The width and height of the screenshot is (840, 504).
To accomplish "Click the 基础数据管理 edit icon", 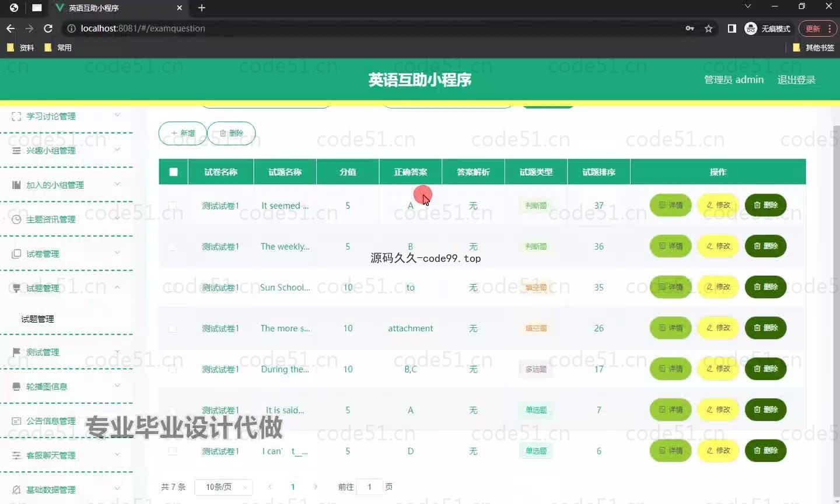I will pos(16,490).
